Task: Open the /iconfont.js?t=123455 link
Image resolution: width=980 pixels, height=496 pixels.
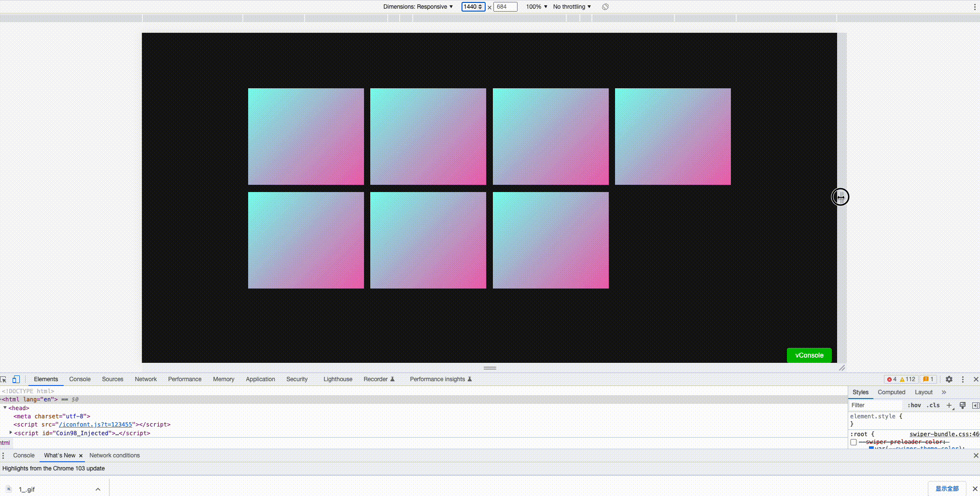Action: click(x=95, y=425)
